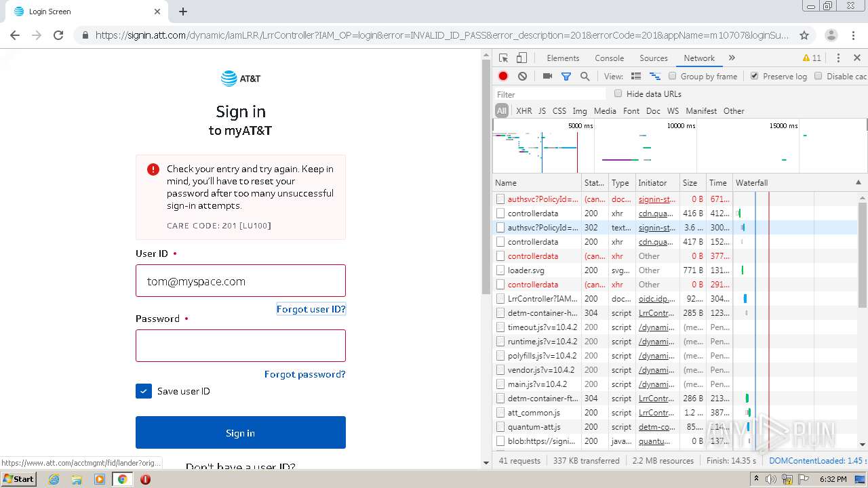This screenshot has width=868, height=488.
Task: Sort requests by Size column header
Action: [692, 183]
